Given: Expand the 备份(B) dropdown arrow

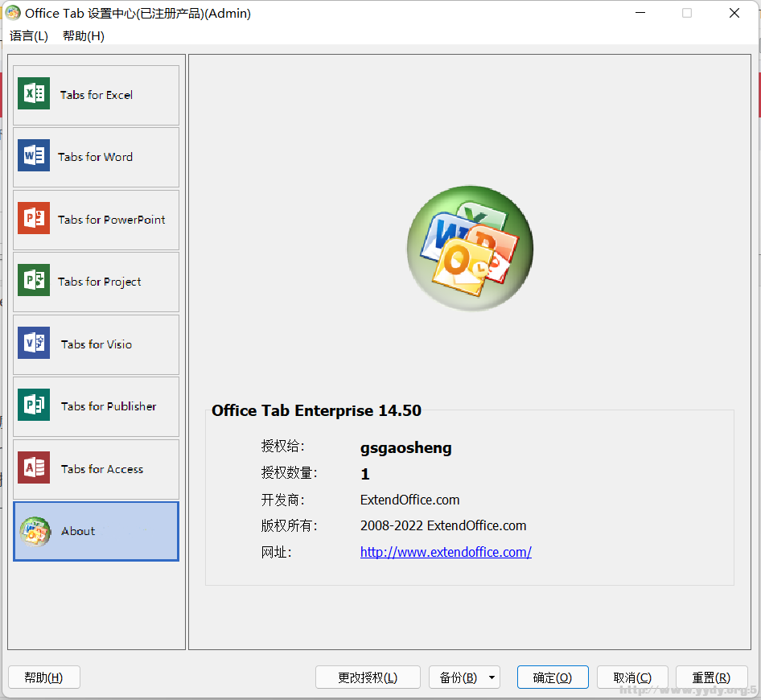Looking at the screenshot, I should 492,677.
